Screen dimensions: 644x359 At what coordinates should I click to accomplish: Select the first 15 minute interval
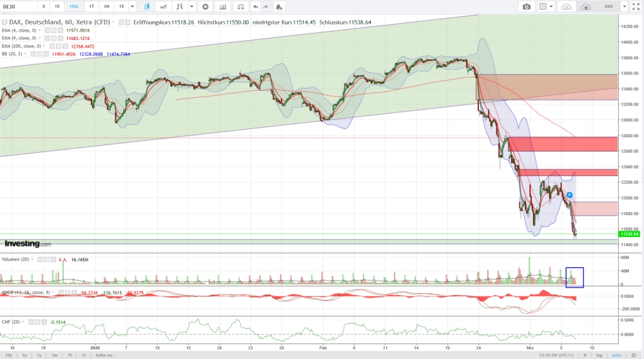pyautogui.click(x=57, y=6)
